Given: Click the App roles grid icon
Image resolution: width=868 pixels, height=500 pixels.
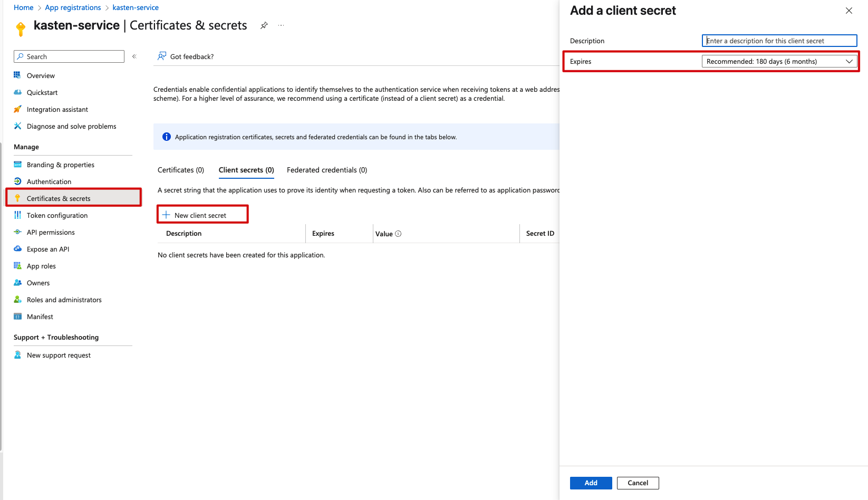Looking at the screenshot, I should click(17, 266).
